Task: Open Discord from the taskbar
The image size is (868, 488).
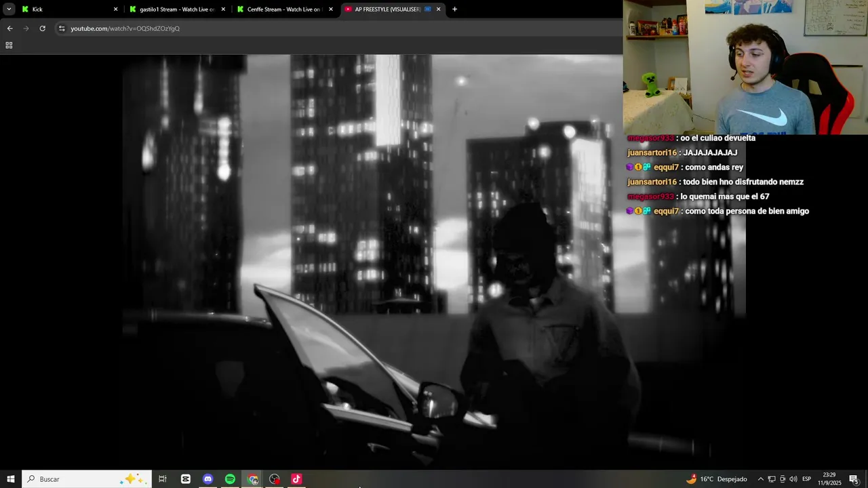Action: tap(208, 479)
